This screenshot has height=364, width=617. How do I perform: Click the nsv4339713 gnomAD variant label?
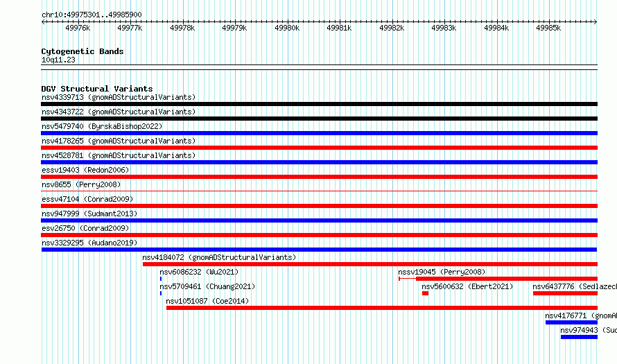pyautogui.click(x=119, y=97)
